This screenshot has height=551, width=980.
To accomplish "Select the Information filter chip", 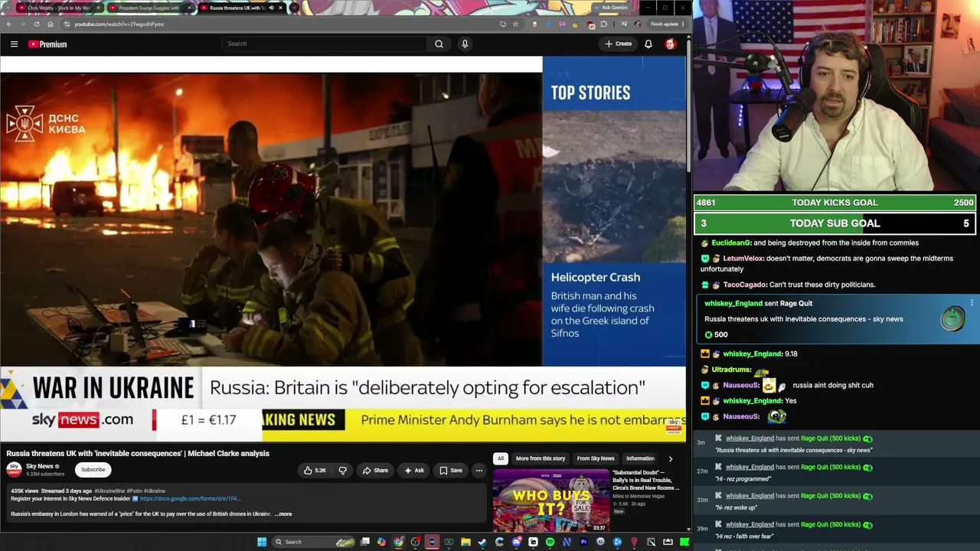I will click(641, 458).
